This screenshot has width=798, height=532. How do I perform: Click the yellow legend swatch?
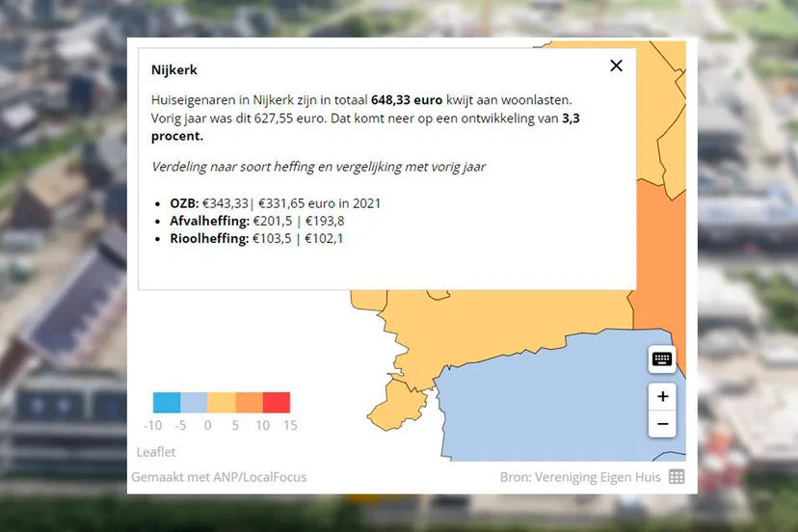222,402
